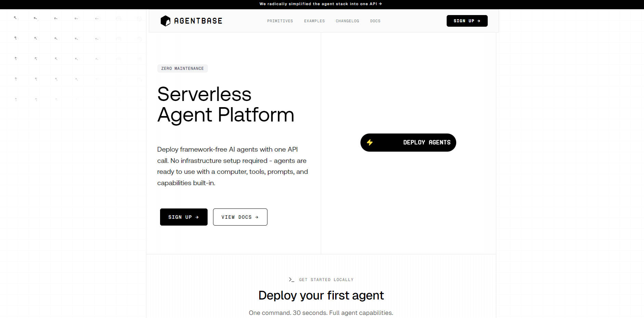The height and width of the screenshot is (318, 644).
Task: Click the Zero Maintenance badge
Action: pyautogui.click(x=182, y=68)
